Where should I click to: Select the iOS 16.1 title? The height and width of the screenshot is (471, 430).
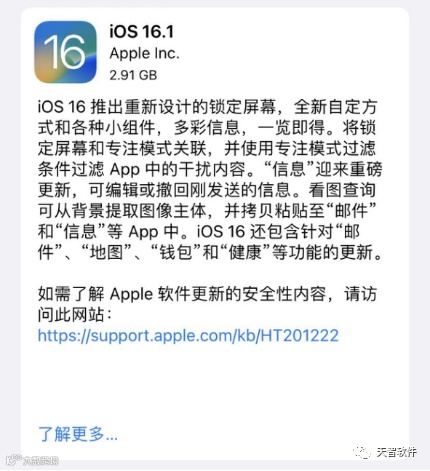point(142,31)
